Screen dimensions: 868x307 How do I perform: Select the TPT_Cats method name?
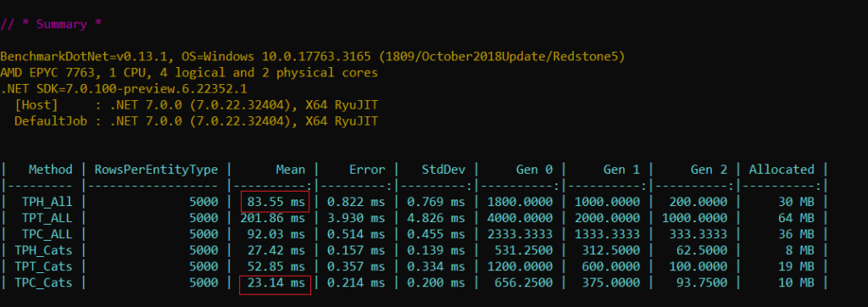point(43,266)
